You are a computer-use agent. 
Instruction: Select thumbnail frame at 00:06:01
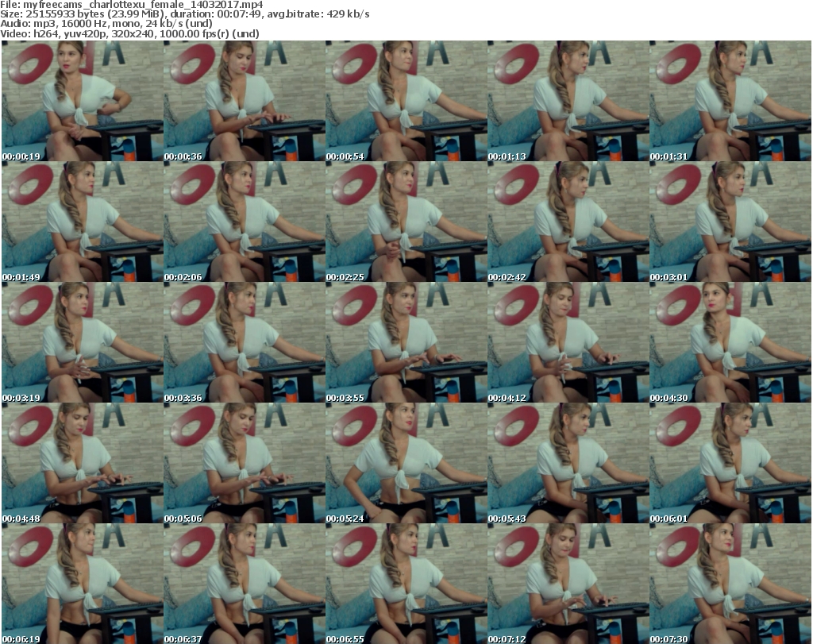click(x=730, y=463)
